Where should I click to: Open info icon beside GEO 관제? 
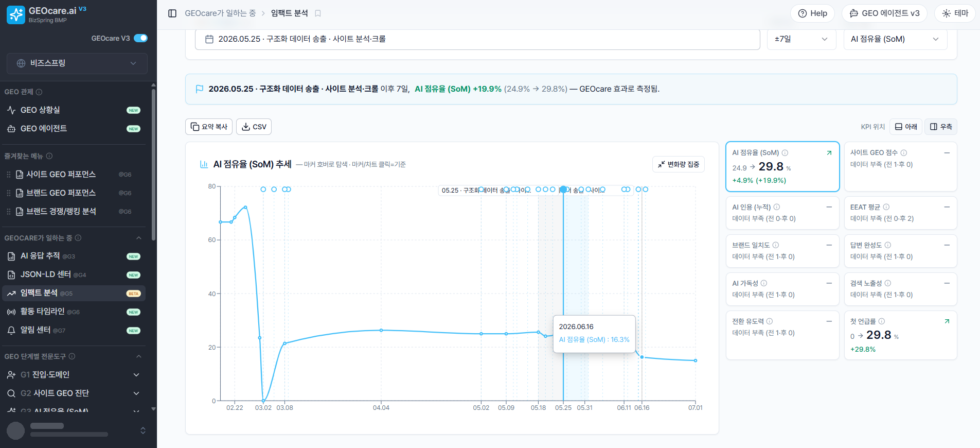click(39, 92)
